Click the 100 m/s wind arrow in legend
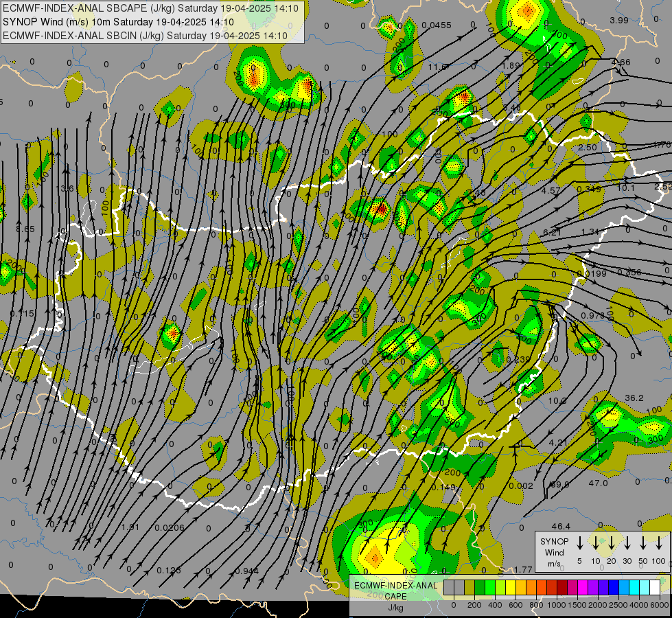Screen dimensions: 672x618 [659, 543]
